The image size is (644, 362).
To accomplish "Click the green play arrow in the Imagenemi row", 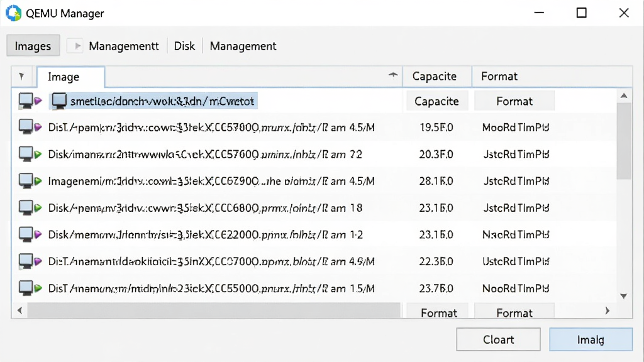I will 38,181.
